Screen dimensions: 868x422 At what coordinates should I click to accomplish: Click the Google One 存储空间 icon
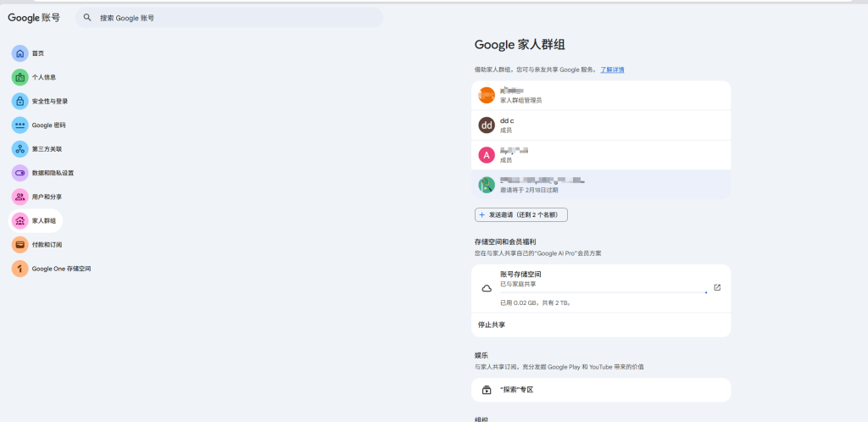[x=20, y=269]
